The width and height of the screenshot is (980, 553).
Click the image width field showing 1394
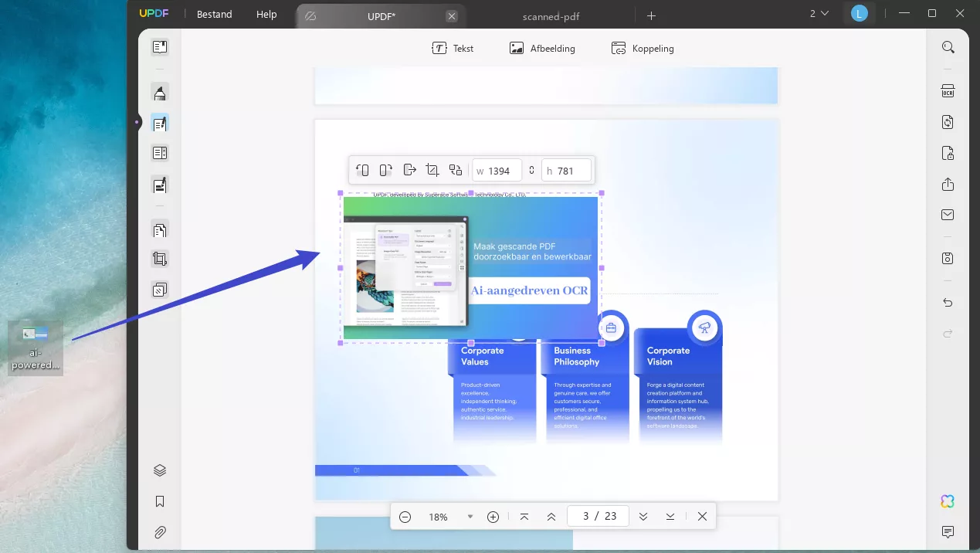point(497,171)
